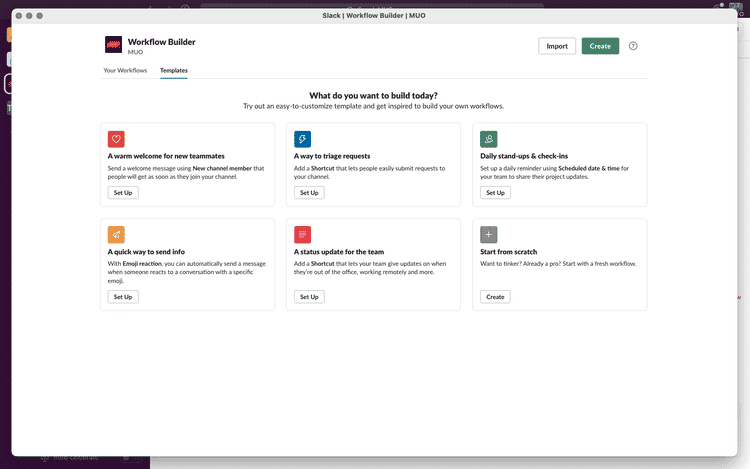
Task: Click the 'A way to triage requests' title
Action: coord(332,156)
